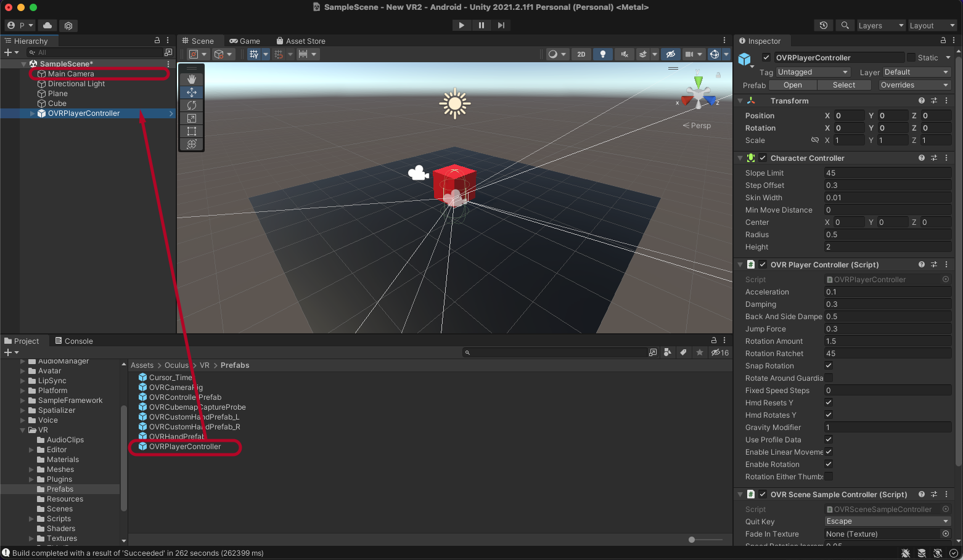Screen dimensions: 963x560
Task: Check Rotate Around Guardian Center
Action: 829,378
